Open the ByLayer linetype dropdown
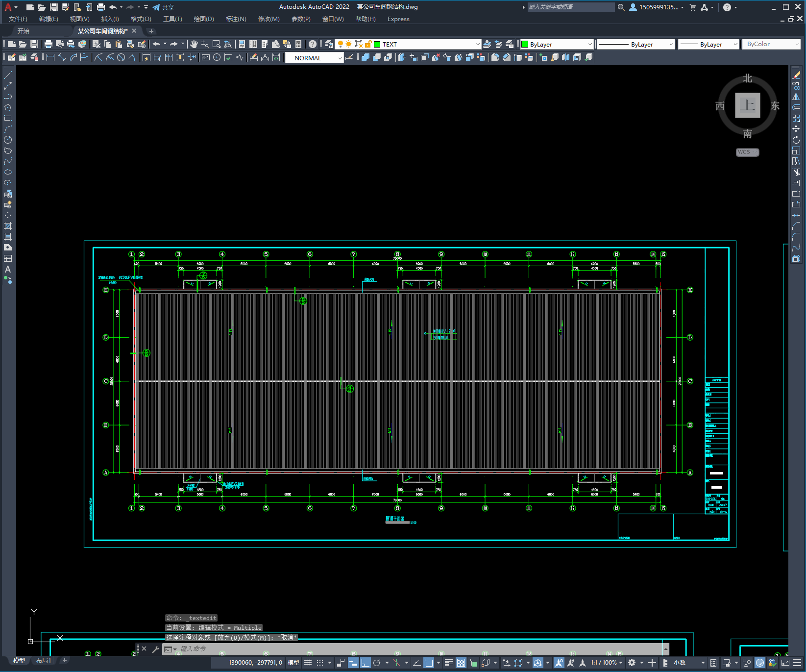Screen dimensions: 806x672 pos(671,44)
